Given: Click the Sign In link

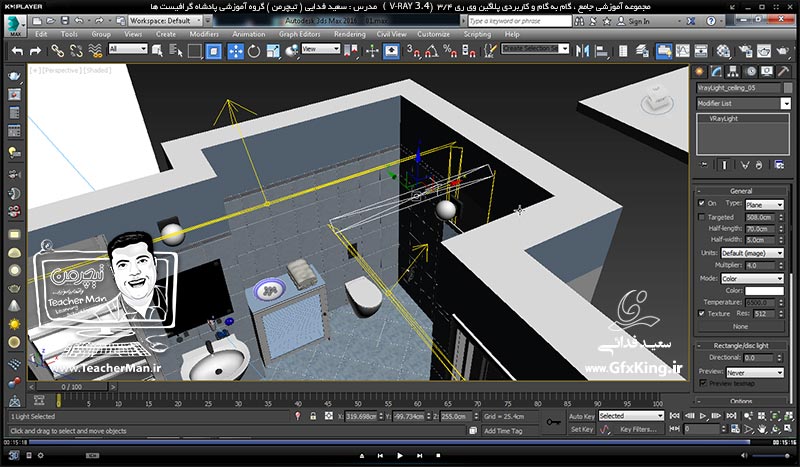Looking at the screenshot, I should click(x=639, y=21).
